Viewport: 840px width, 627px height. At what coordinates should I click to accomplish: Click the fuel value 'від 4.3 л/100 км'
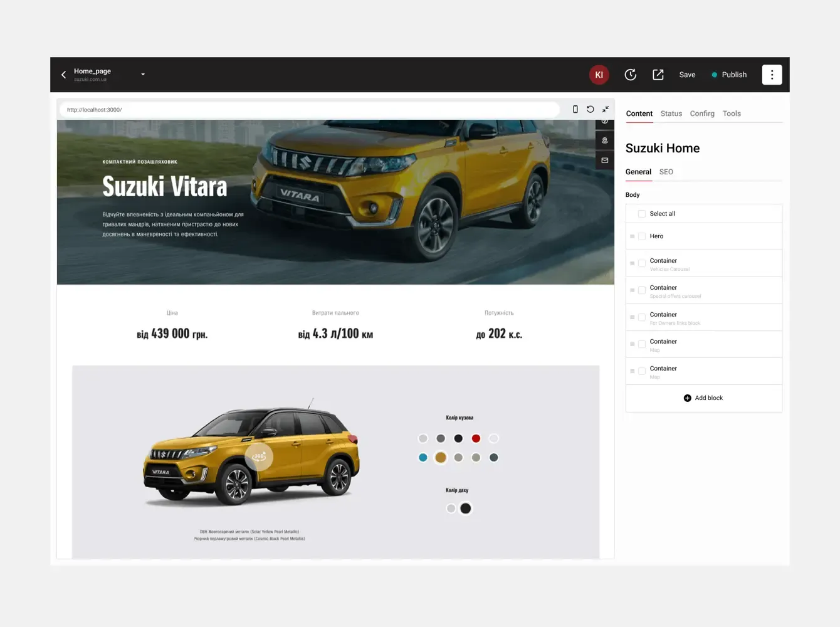coord(335,334)
